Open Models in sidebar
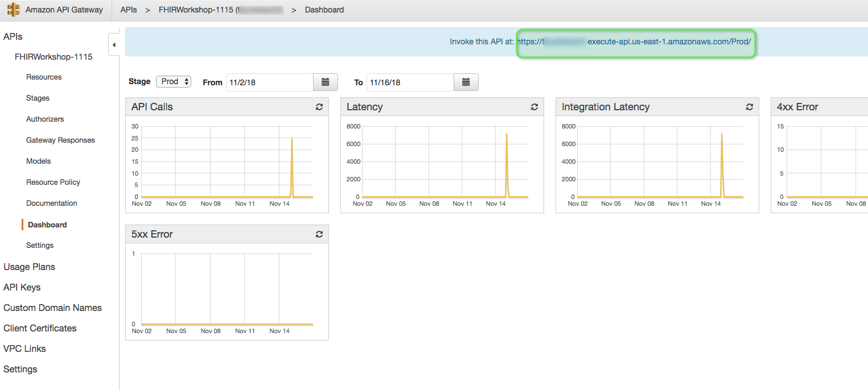Image resolution: width=868 pixels, height=390 pixels. pos(39,161)
